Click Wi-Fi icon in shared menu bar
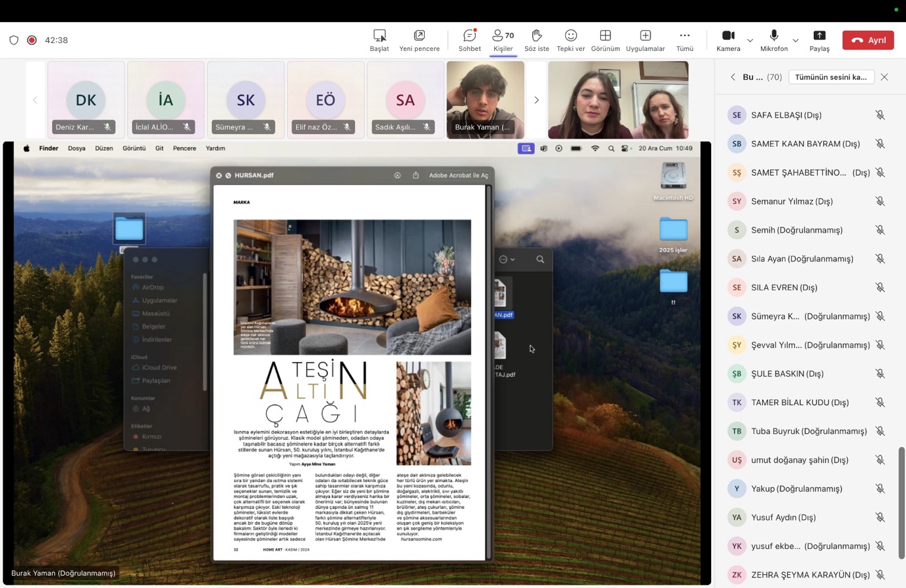The width and height of the screenshot is (906, 588). point(595,148)
